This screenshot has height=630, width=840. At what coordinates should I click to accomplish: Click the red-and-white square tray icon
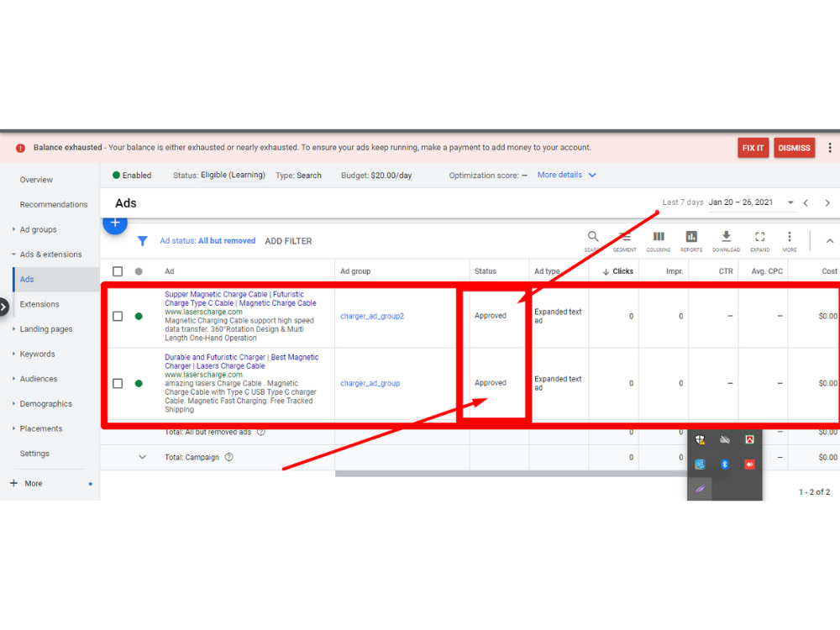point(749,440)
